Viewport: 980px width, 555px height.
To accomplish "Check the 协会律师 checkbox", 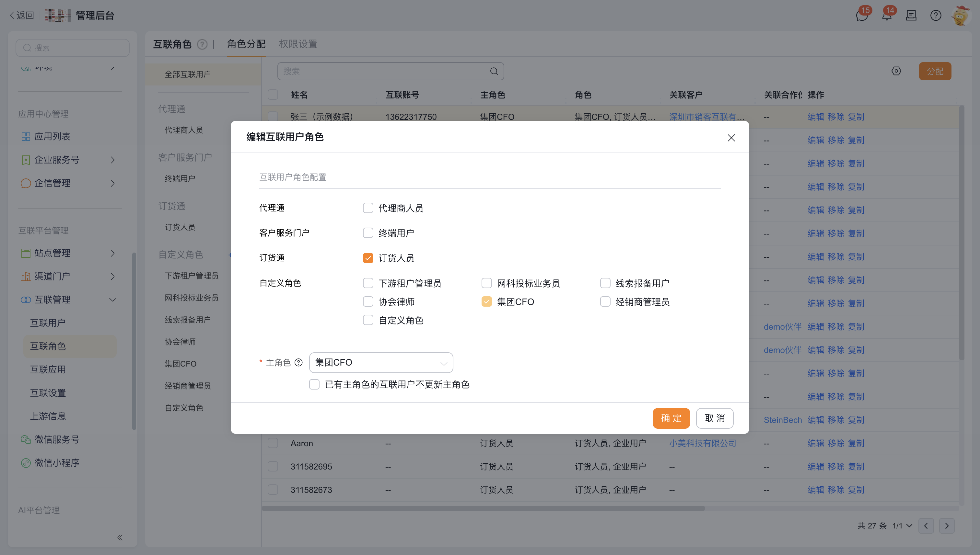I will coord(368,302).
